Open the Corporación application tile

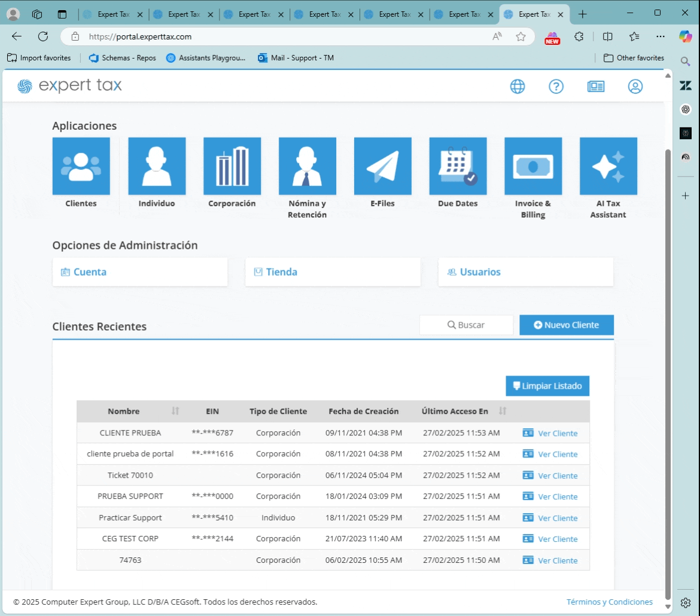[x=232, y=166]
